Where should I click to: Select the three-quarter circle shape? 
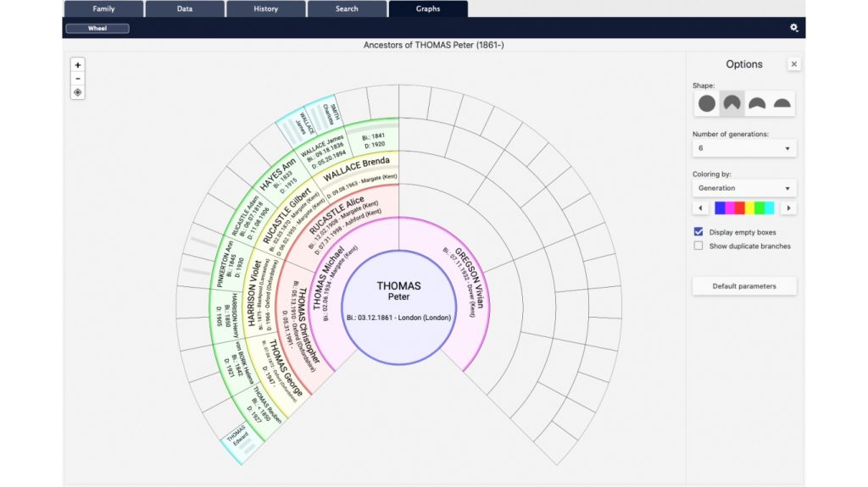(732, 103)
